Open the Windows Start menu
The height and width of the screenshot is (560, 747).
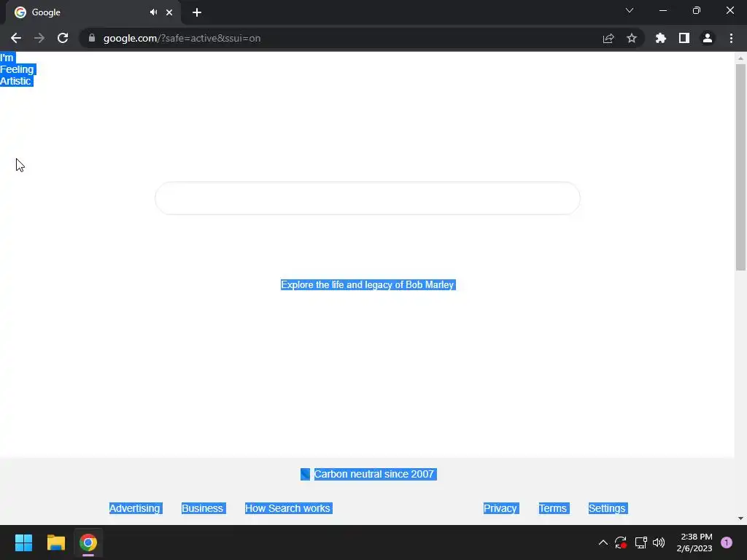(23, 542)
